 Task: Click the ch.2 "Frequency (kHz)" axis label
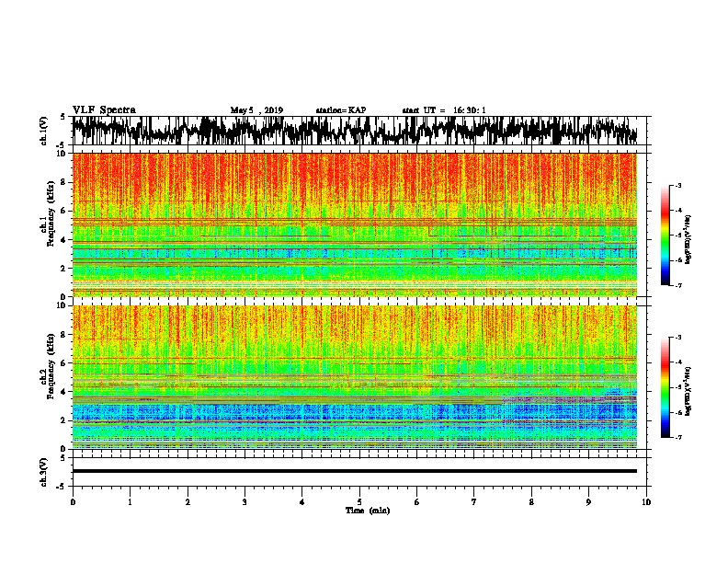(51, 366)
